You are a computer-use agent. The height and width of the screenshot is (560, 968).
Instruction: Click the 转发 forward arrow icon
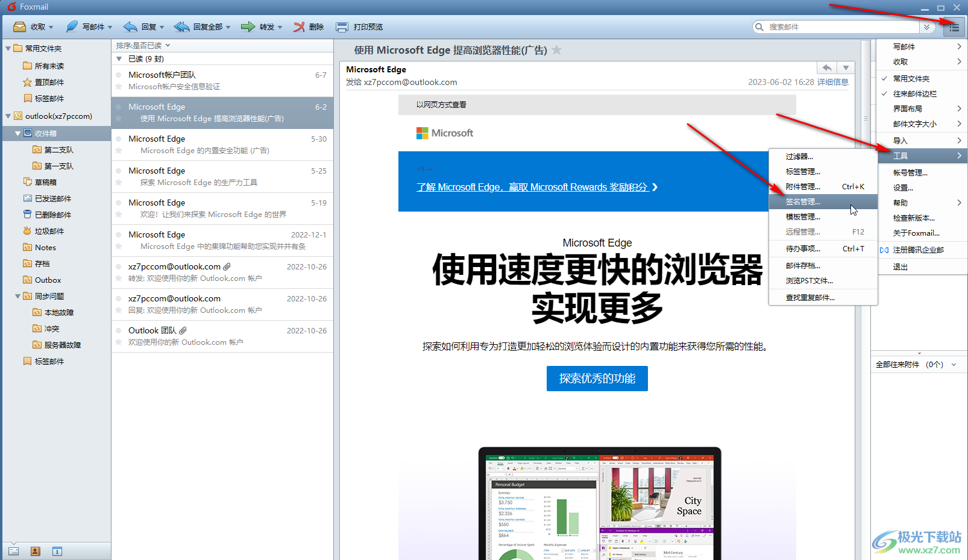click(248, 27)
